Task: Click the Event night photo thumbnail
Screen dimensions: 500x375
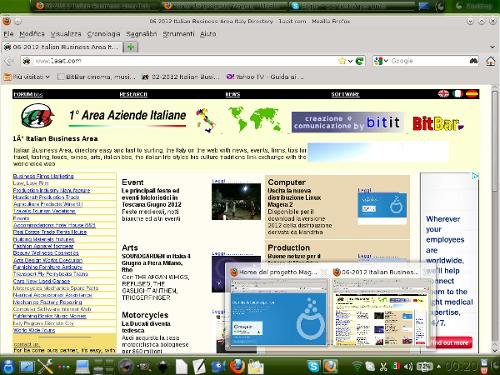Action: tap(236, 201)
